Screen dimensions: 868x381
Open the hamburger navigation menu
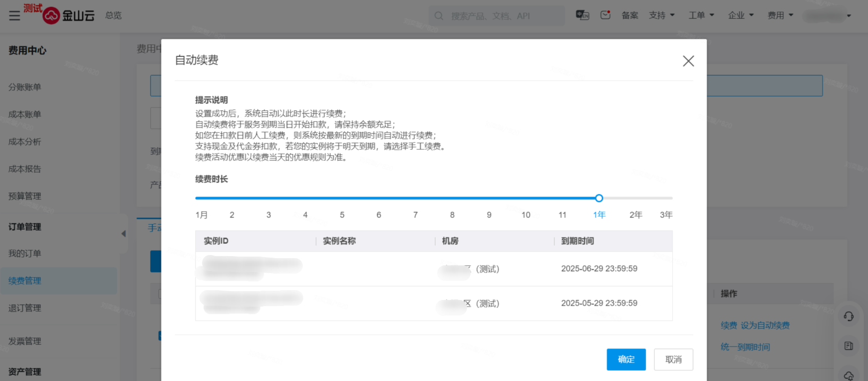point(14,16)
